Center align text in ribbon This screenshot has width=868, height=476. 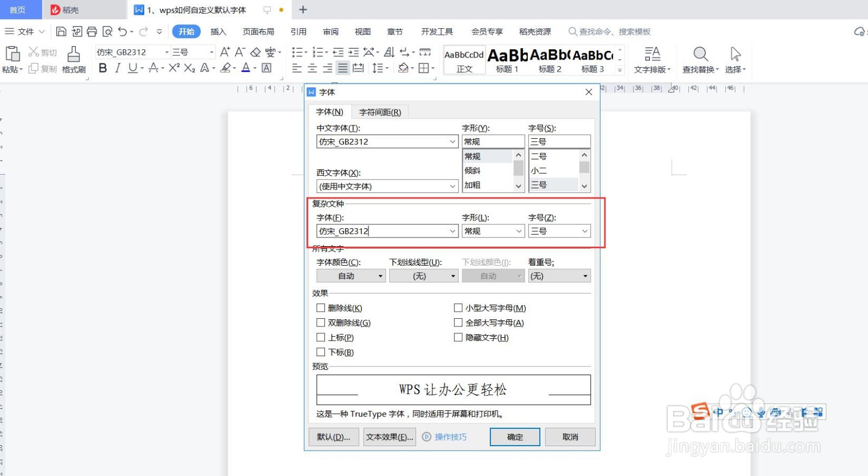click(312, 68)
